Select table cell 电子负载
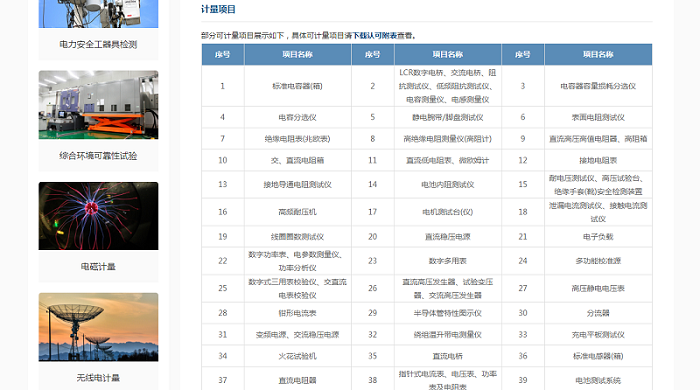 598,236
